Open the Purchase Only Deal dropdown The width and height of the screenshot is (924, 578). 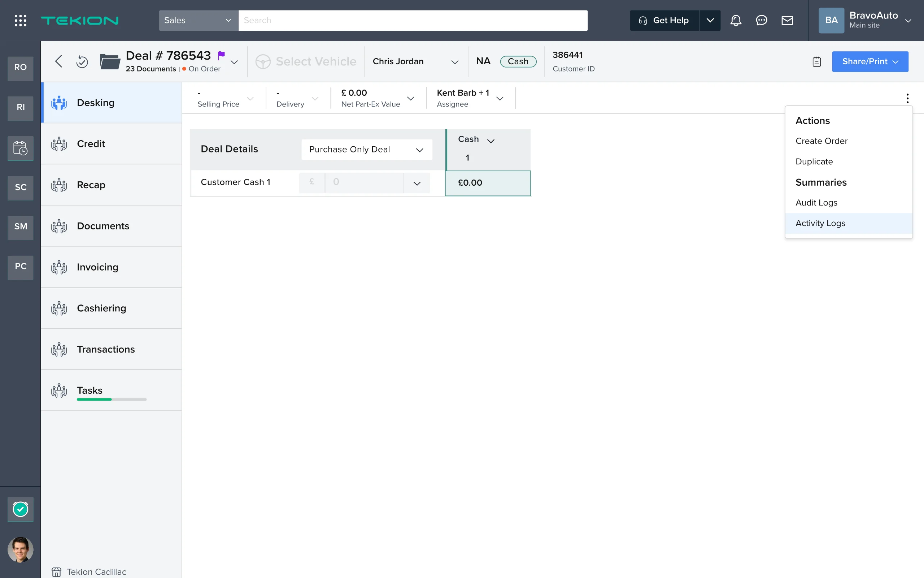(367, 150)
